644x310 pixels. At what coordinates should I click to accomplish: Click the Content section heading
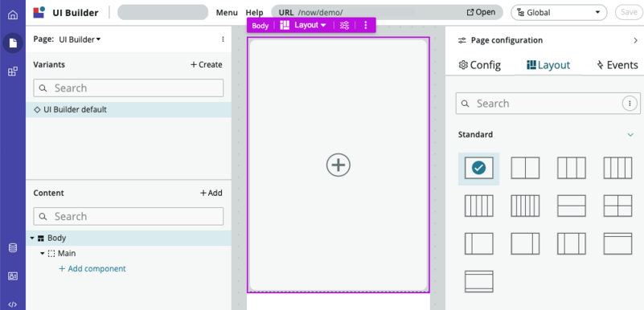[48, 193]
